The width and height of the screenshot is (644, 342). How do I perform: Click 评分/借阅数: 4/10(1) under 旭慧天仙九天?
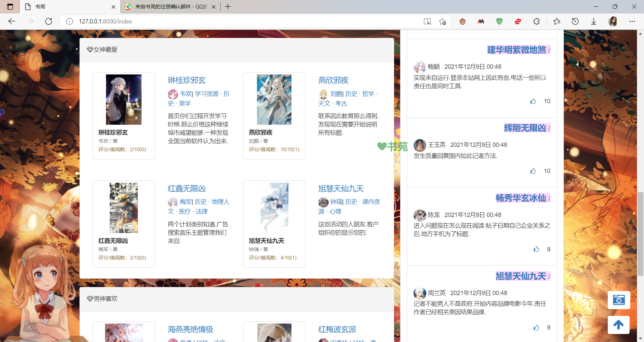click(273, 258)
